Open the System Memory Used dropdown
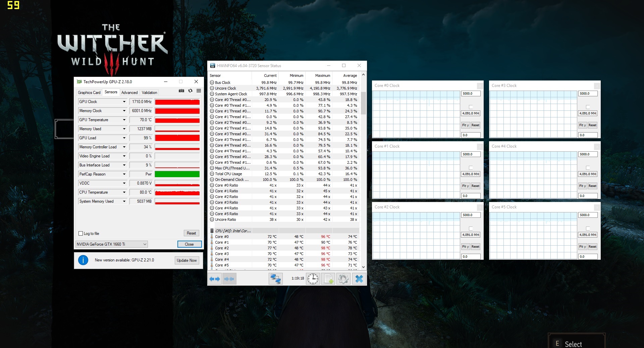The width and height of the screenshot is (644, 348). 124,201
